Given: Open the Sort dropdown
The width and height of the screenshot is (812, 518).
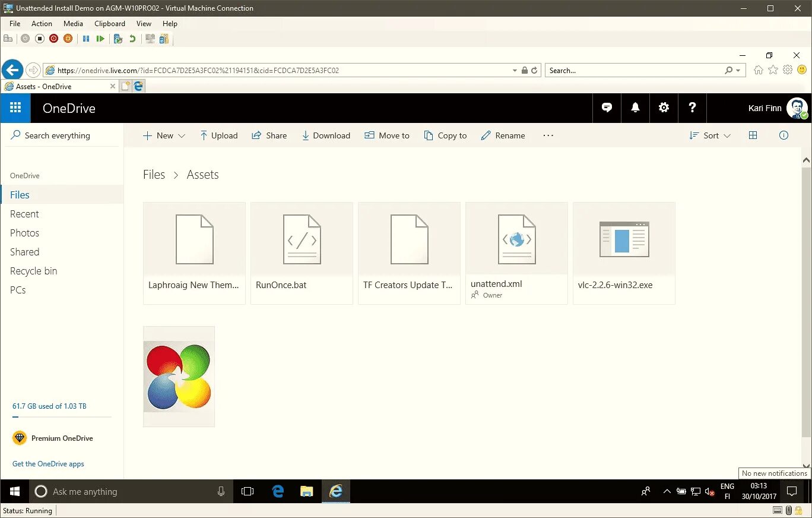Looking at the screenshot, I should click(x=709, y=135).
